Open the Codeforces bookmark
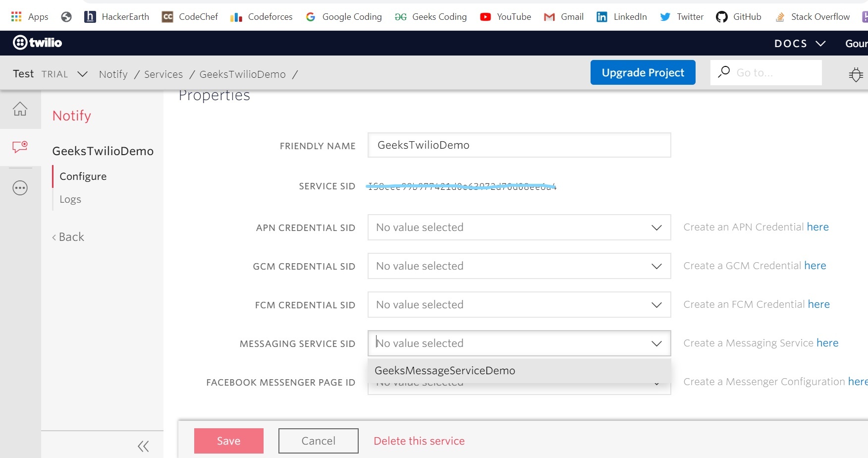 click(x=262, y=17)
